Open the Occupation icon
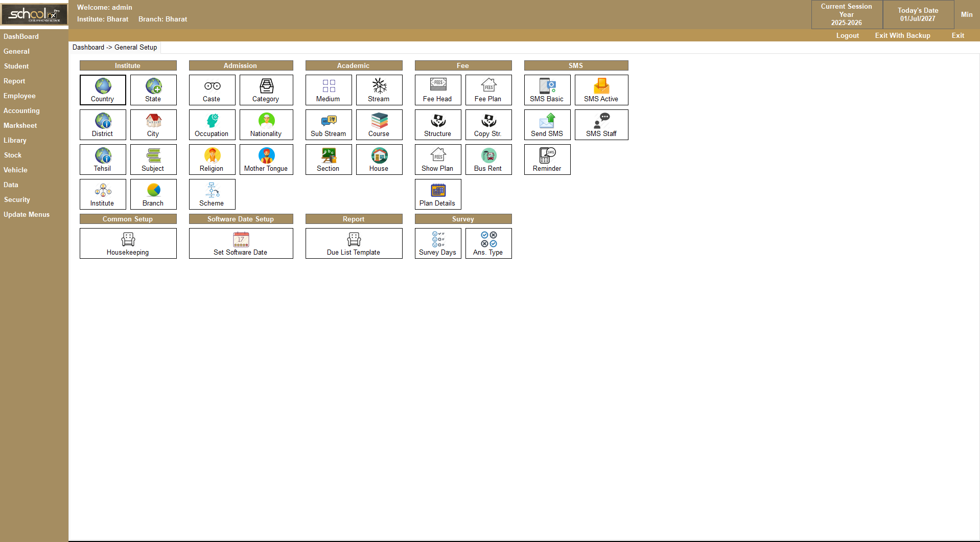 click(212, 125)
